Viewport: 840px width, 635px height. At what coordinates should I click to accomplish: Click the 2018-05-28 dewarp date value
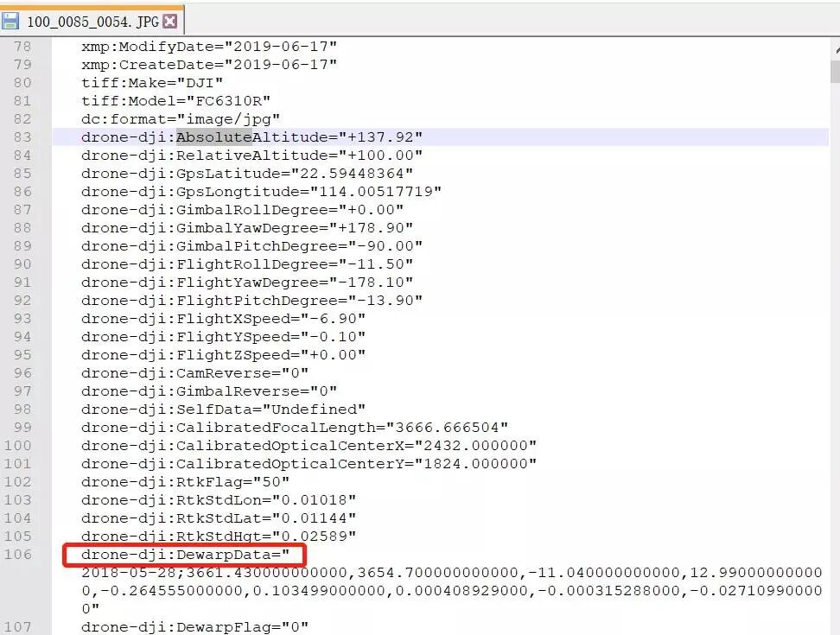point(129,573)
